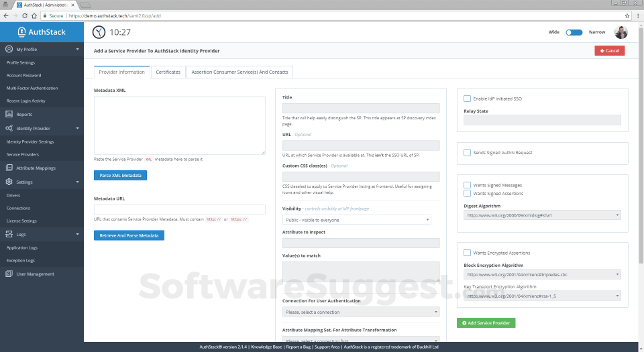Open Exception Logs in sidebar
644x352 pixels.
(21, 261)
